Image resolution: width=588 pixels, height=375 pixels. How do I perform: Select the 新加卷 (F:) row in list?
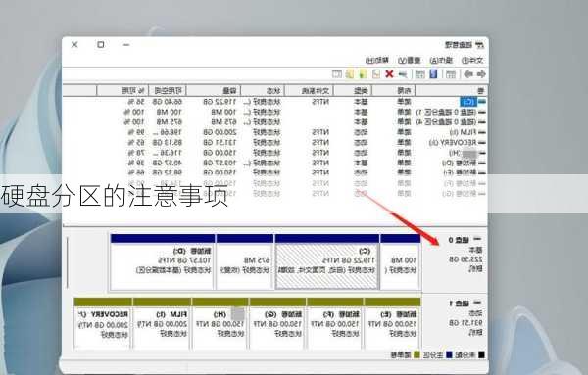[x=274, y=183]
